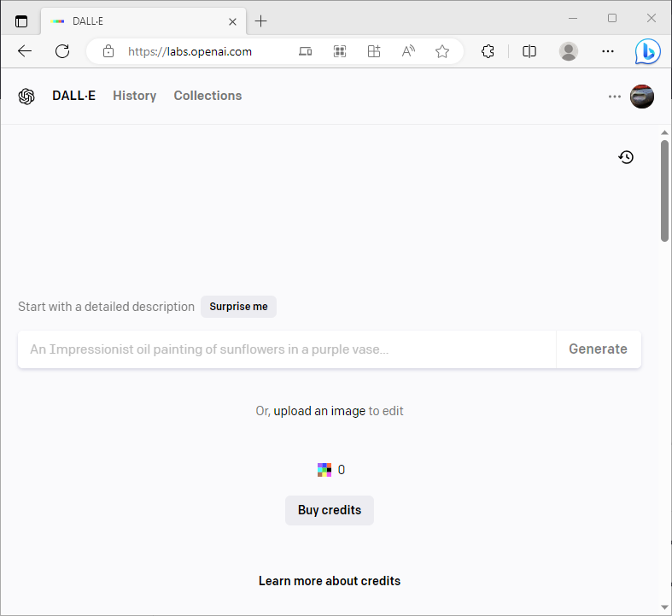672x616 pixels.
Task: Click the address bar URL labs.openai.com
Action: (x=190, y=51)
